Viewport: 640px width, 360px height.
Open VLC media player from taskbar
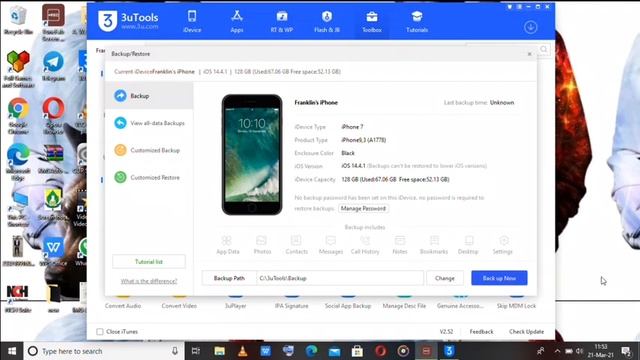[x=242, y=351]
